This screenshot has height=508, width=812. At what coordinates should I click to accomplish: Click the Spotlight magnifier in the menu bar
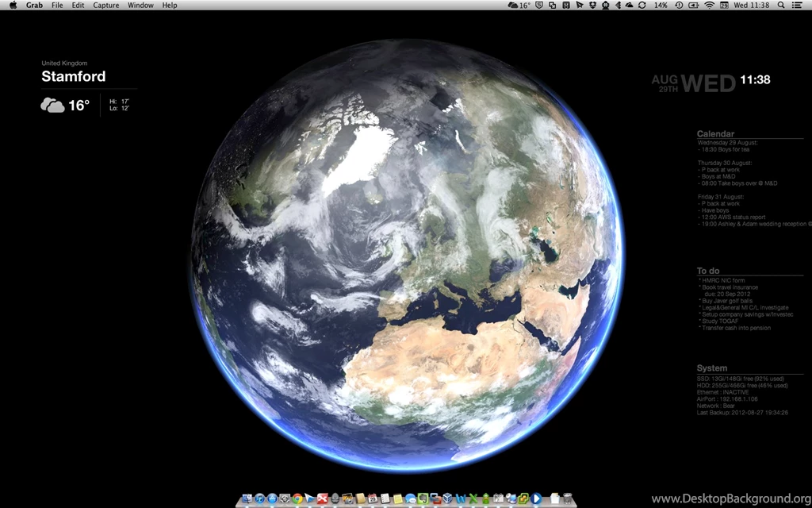pos(782,5)
